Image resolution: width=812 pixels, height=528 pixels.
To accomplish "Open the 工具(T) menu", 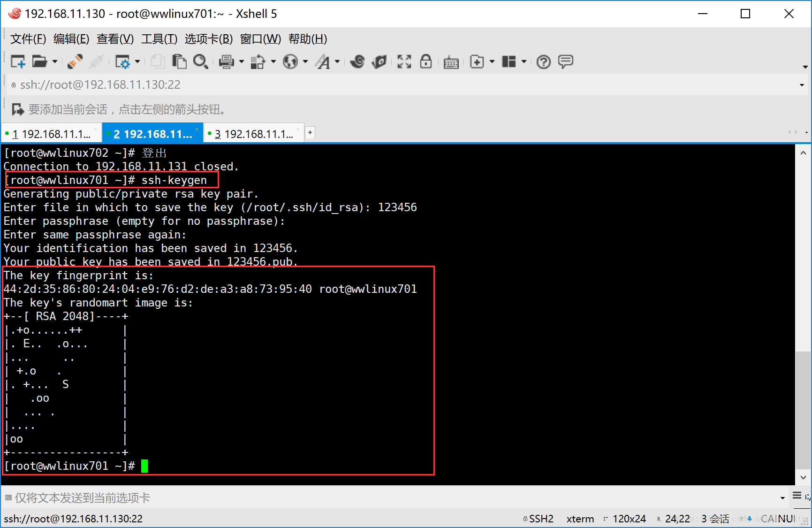I will click(x=159, y=39).
